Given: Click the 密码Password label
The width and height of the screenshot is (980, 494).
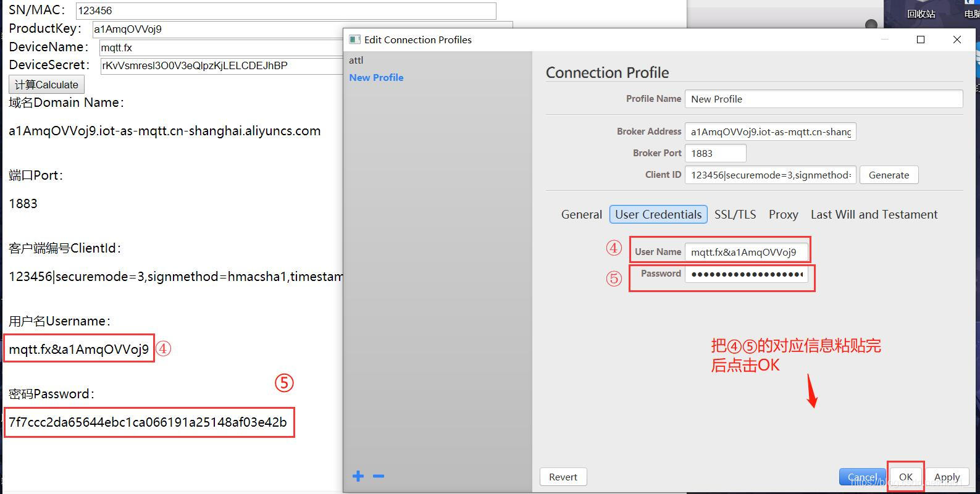Looking at the screenshot, I should click(51, 394).
